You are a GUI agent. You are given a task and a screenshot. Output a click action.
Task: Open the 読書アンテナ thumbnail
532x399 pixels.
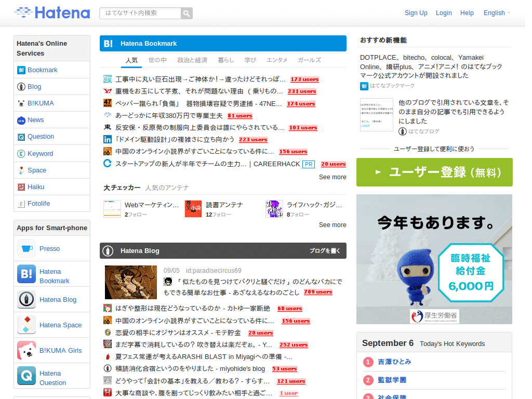193,209
